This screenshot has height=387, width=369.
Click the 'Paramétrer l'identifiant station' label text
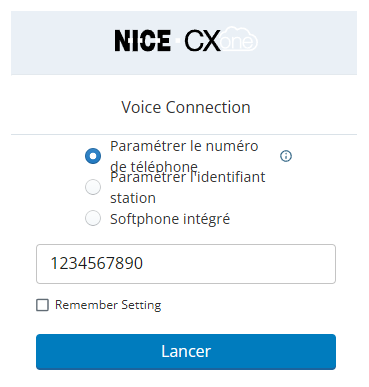tap(188, 187)
